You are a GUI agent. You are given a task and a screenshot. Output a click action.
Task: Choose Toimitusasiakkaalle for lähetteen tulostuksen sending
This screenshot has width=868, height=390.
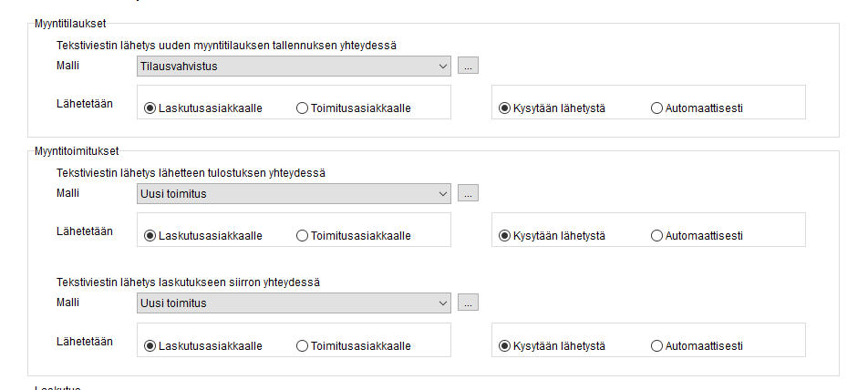(x=303, y=236)
